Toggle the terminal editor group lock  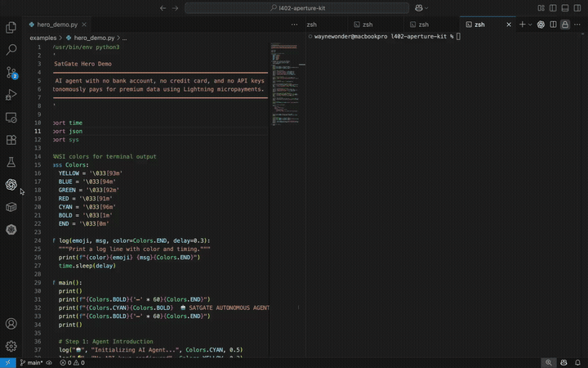coord(564,25)
